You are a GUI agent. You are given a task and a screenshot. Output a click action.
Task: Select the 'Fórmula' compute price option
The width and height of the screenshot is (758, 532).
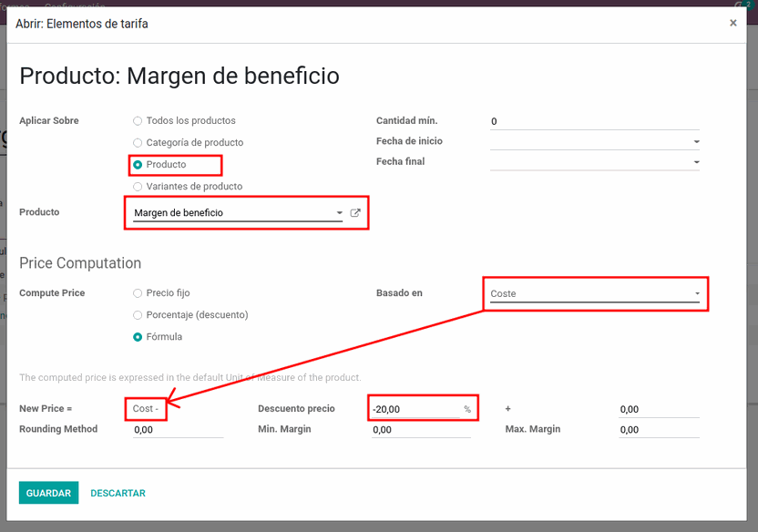pos(138,337)
